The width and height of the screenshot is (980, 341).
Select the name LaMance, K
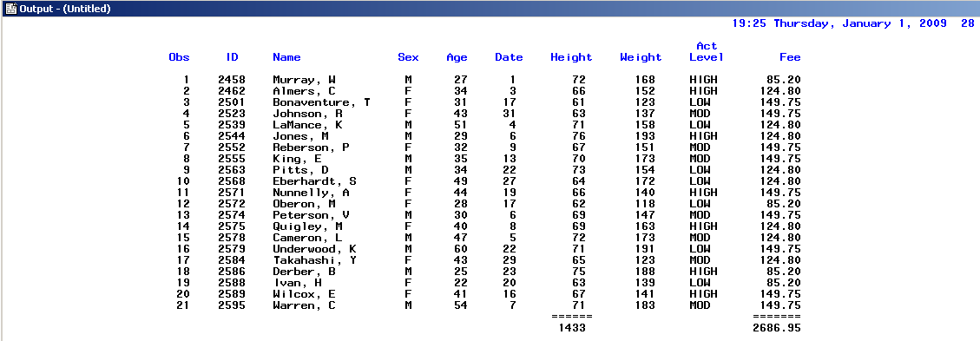tap(307, 125)
